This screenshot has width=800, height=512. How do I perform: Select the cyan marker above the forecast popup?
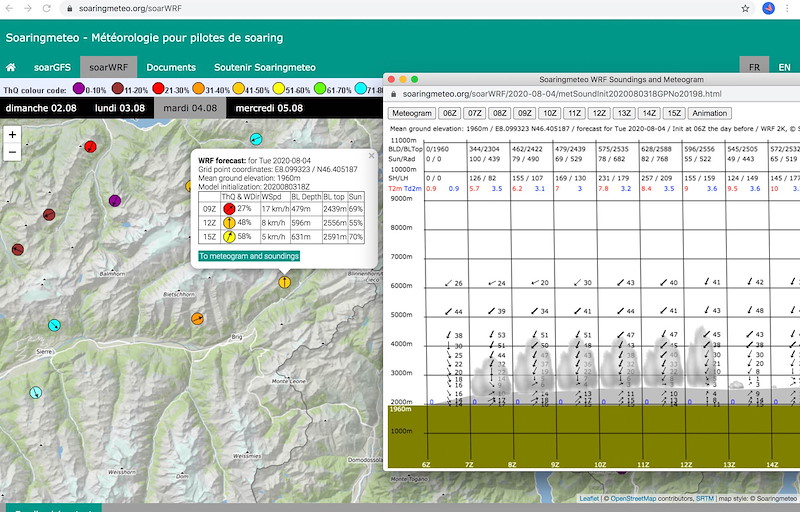256,139
